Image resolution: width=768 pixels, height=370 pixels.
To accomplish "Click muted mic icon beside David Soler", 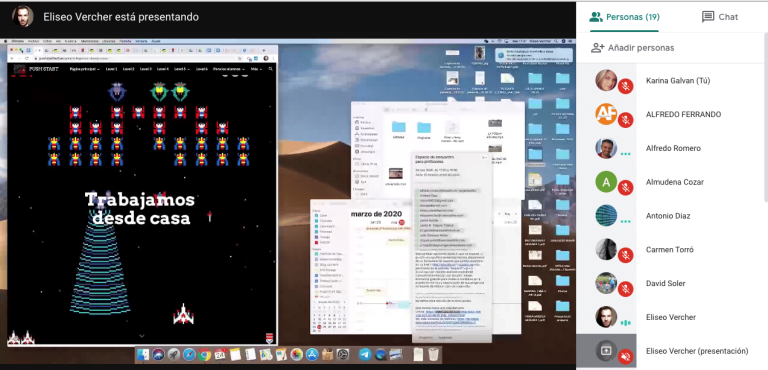I will click(625, 289).
